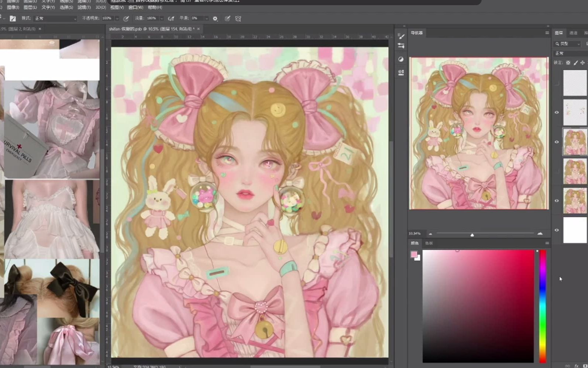The image size is (588, 368).
Task: Add layer style fx icon
Action: tap(577, 366)
